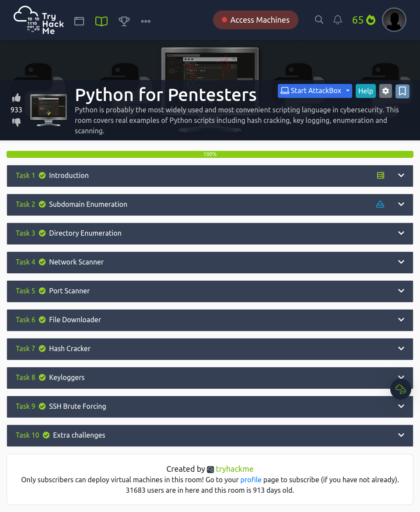Open the three-dots more menu
Viewport: 420px width, 512px height.
pos(146,21)
